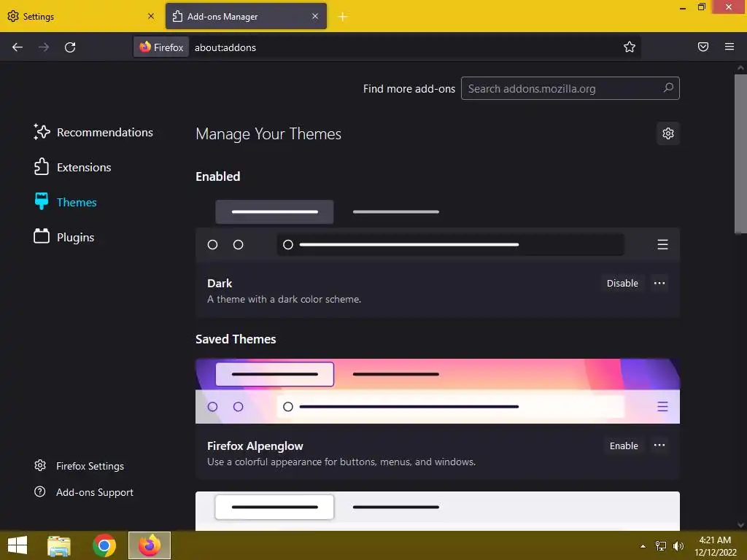
Task: Click the Dark theme preview image
Action: (438, 229)
